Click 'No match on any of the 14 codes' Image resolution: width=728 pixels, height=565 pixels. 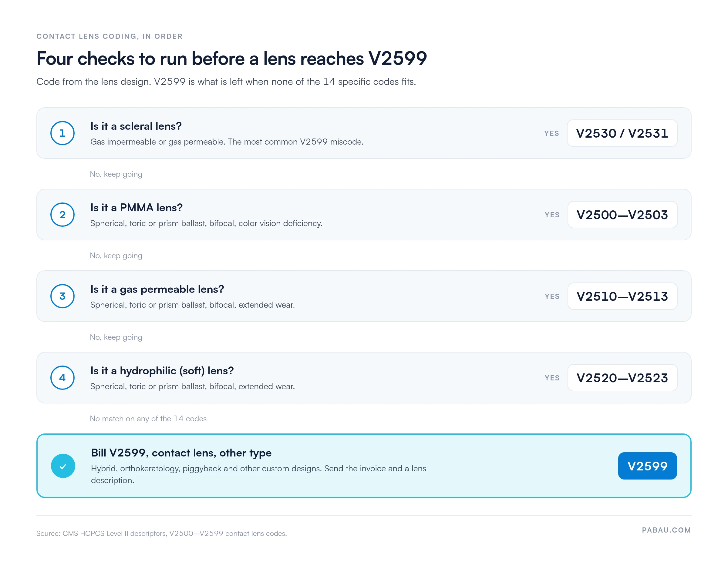point(148,419)
